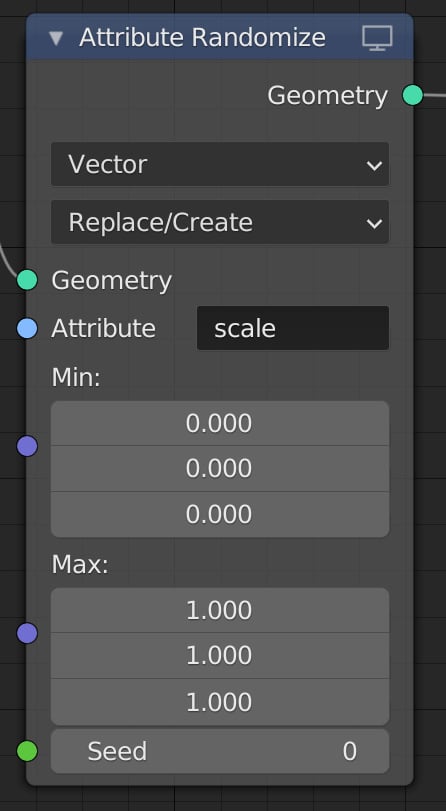Click the purple Max vector socket

coord(27,633)
